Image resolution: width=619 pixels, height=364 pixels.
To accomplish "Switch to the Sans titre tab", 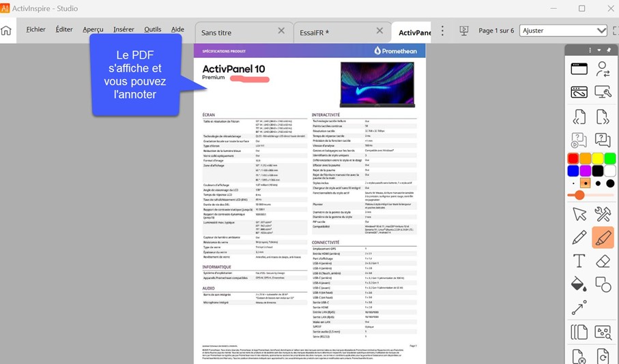I will [x=244, y=32].
